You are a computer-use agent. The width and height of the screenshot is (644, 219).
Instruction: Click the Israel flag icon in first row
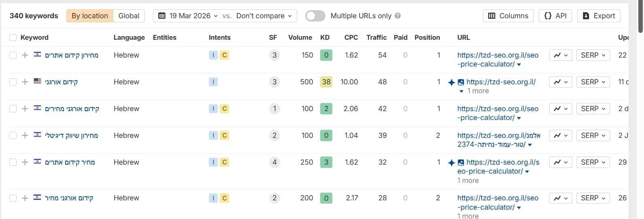(37, 55)
